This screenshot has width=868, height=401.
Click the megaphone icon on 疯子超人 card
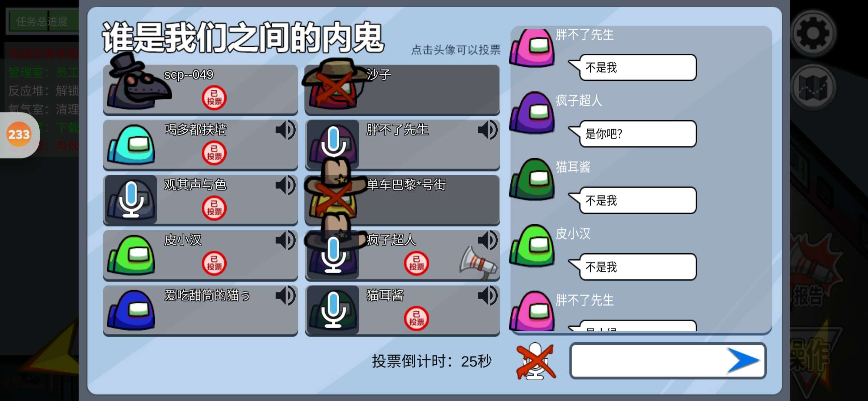478,262
